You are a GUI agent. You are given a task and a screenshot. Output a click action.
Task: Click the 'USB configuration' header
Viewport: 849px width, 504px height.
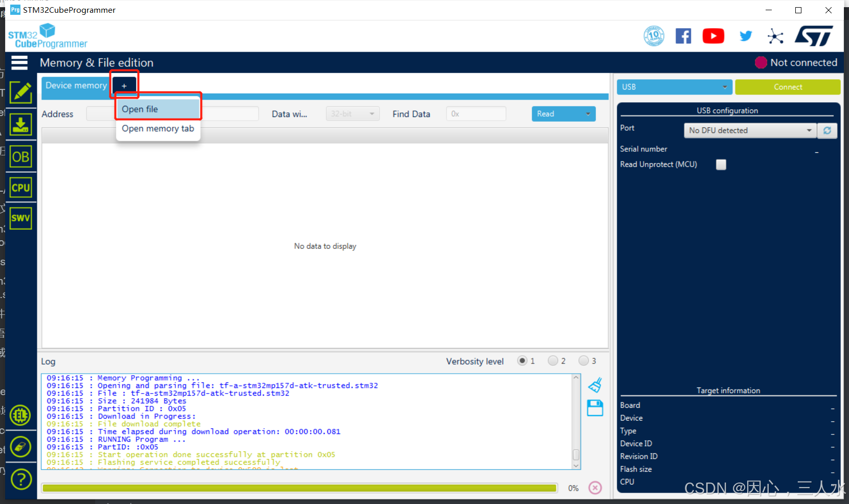point(727,110)
